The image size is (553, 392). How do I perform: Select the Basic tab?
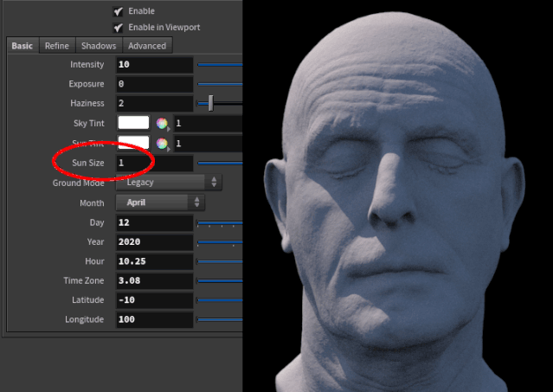click(23, 46)
